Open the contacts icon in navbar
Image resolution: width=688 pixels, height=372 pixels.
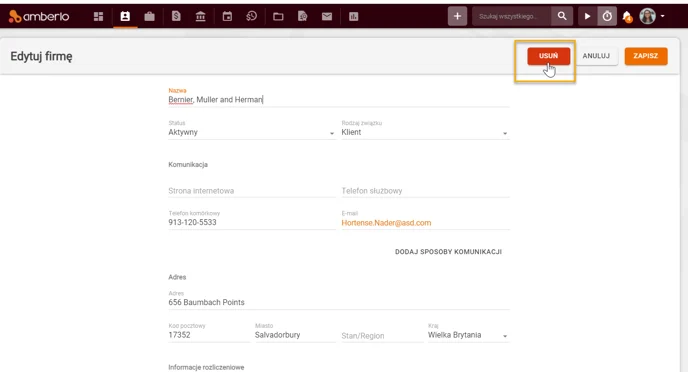125,16
